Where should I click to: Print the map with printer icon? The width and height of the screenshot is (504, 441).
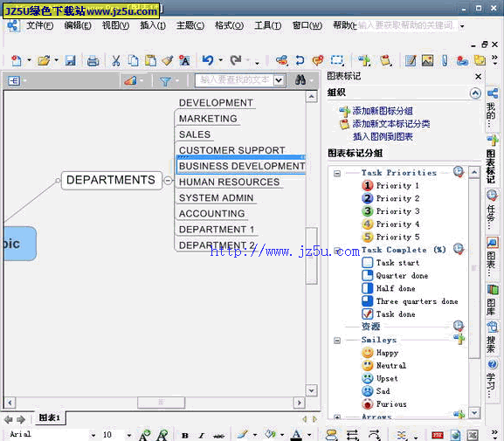pyautogui.click(x=93, y=60)
